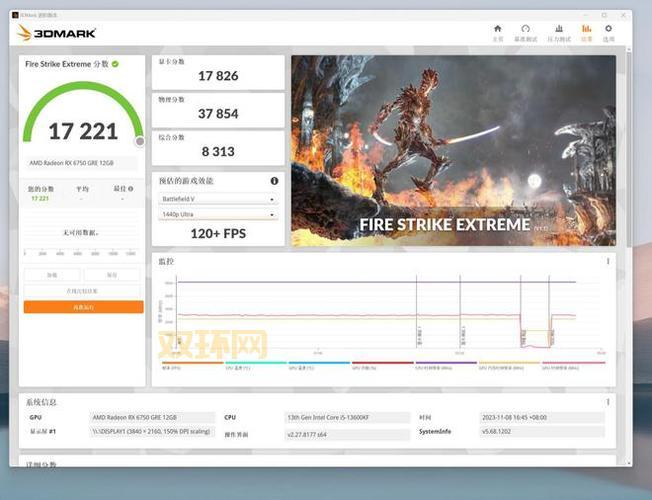Toggle the cyan CPU temperature legend item
Image resolution: width=652 pixels, height=500 pixels.
point(256,366)
